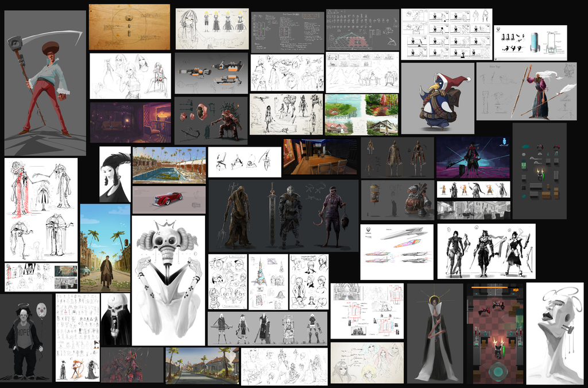This screenshot has height=388, width=588.
Task: Open the penguin with Santa hat artwork
Action: 438,98
